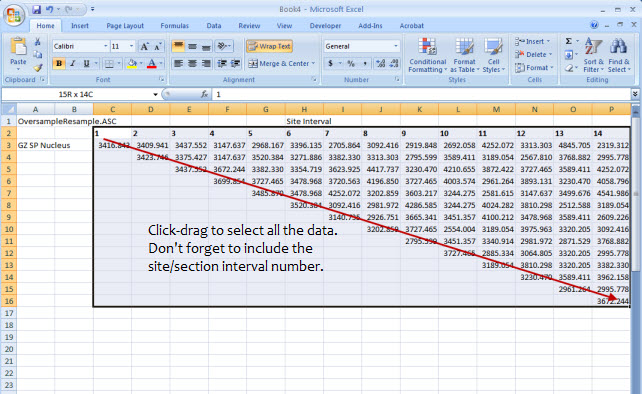The width and height of the screenshot is (642, 394).
Task: Open the Name Box dropdown arrow
Action: pyautogui.click(x=155, y=95)
